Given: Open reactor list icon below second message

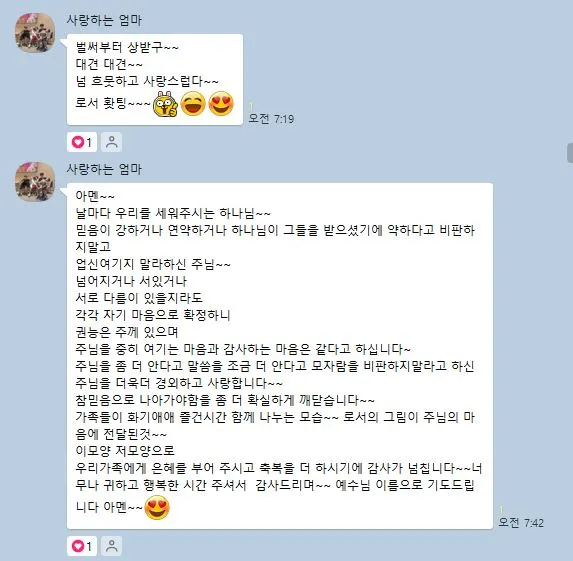Looking at the screenshot, I should click(x=111, y=546).
